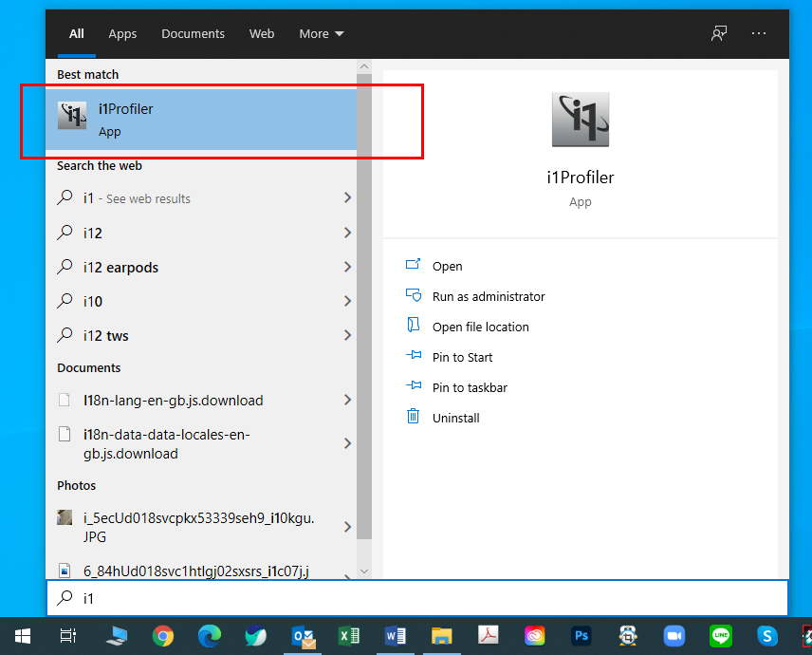This screenshot has width=812, height=655.
Task: Expand the arrow for 'i12 earpods'
Action: (x=347, y=267)
